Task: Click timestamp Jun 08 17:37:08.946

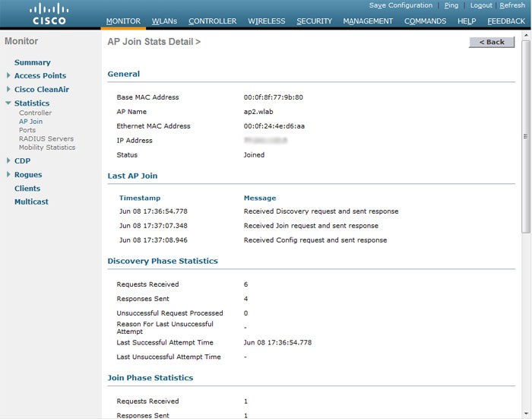Action: (x=153, y=240)
